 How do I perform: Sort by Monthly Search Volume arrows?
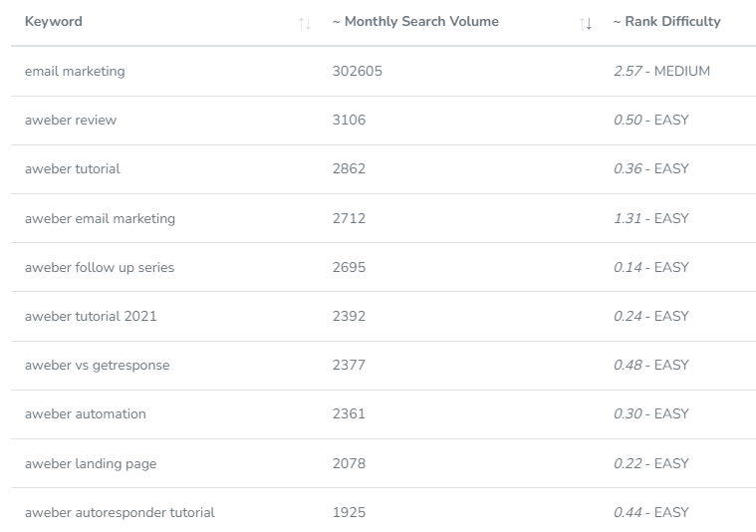click(x=586, y=23)
